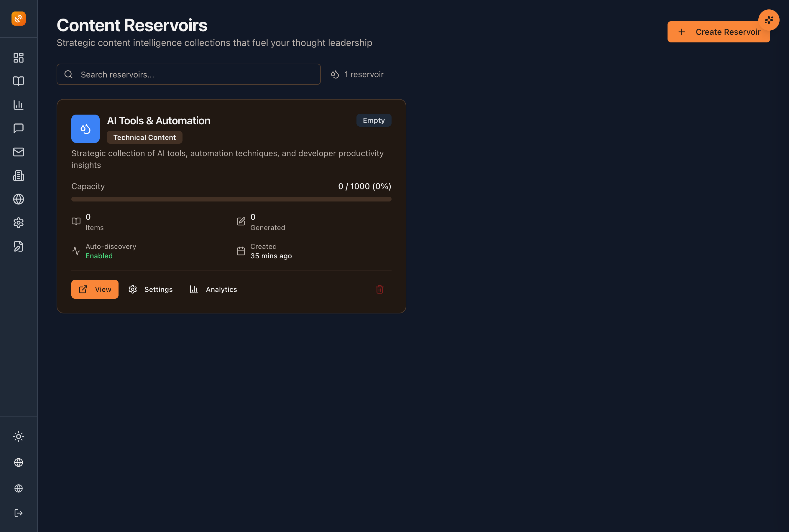Toggle light theme with the sun icon

click(x=18, y=437)
